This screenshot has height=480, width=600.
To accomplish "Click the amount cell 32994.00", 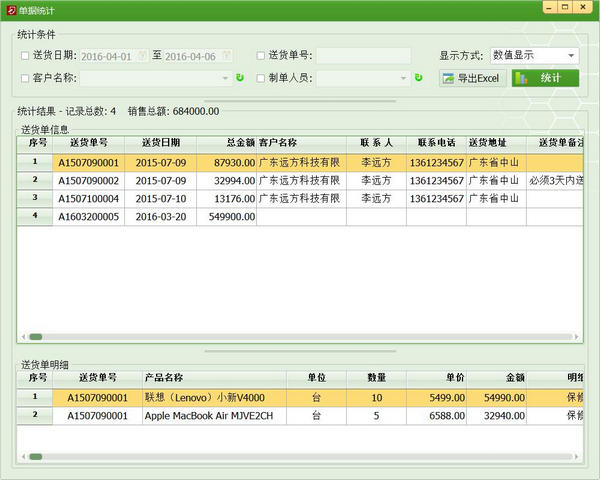I will tap(227, 181).
